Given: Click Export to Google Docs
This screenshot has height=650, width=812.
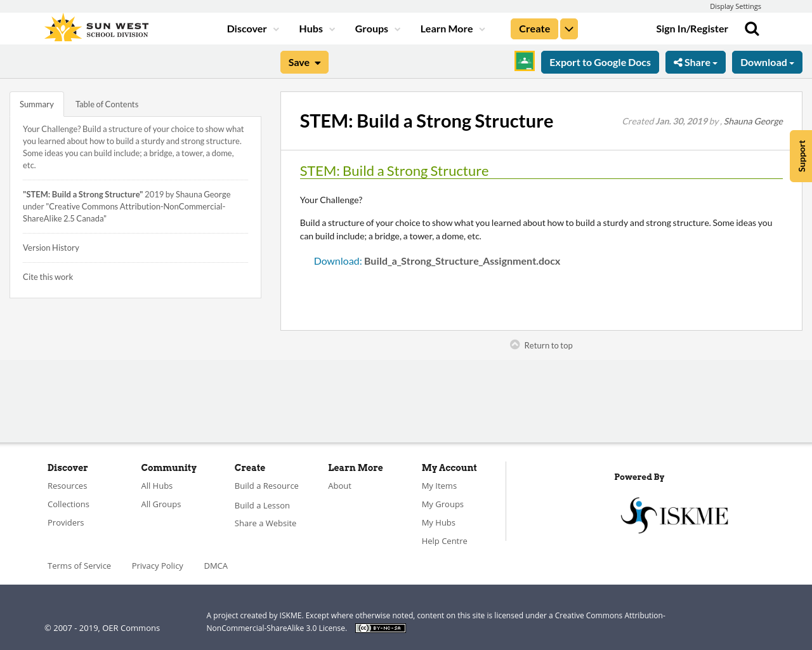Looking at the screenshot, I should pos(599,62).
